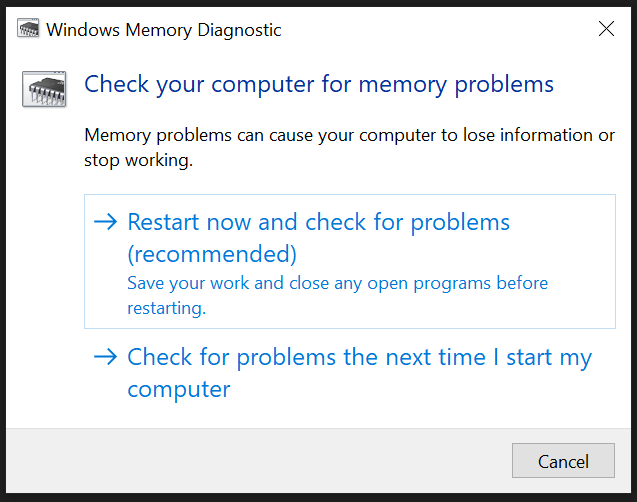Click the (recommended) label under Restart now

point(212,253)
